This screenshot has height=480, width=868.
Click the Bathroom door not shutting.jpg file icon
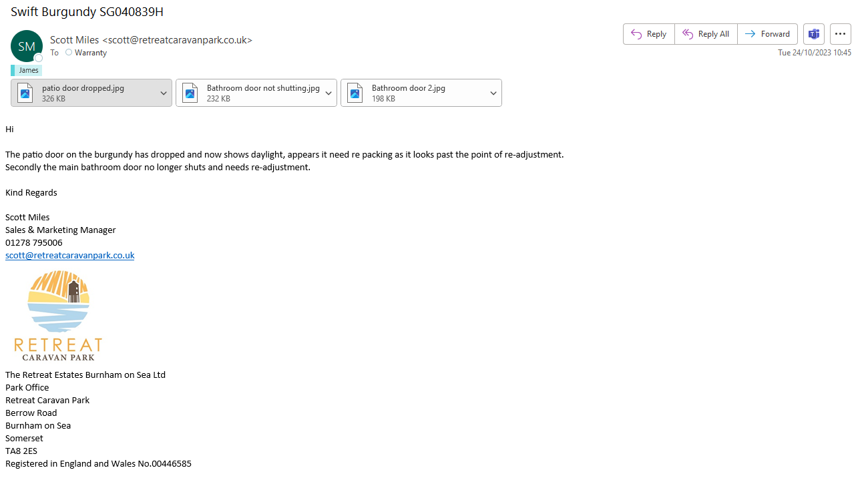(190, 93)
